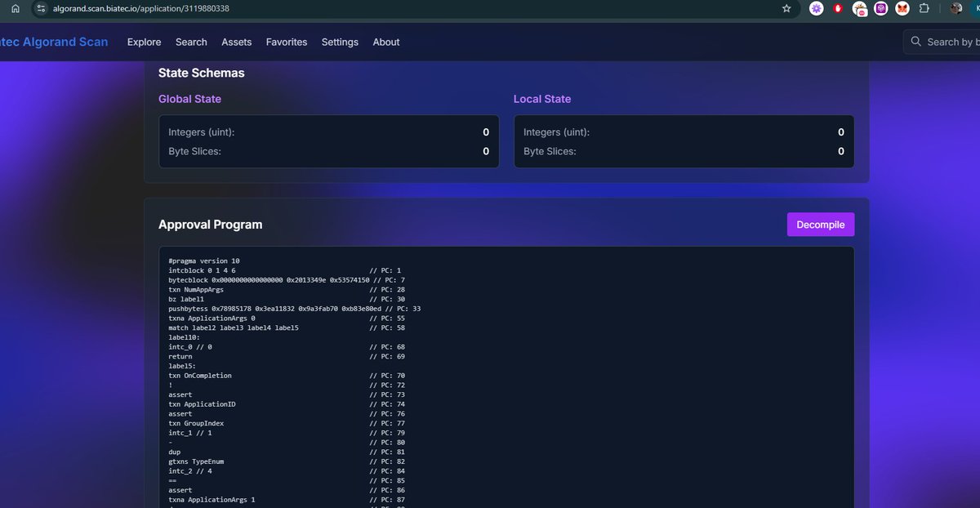Viewport: 980px width, 508px height.
Task: Open the Settings navigation item
Action: 340,42
